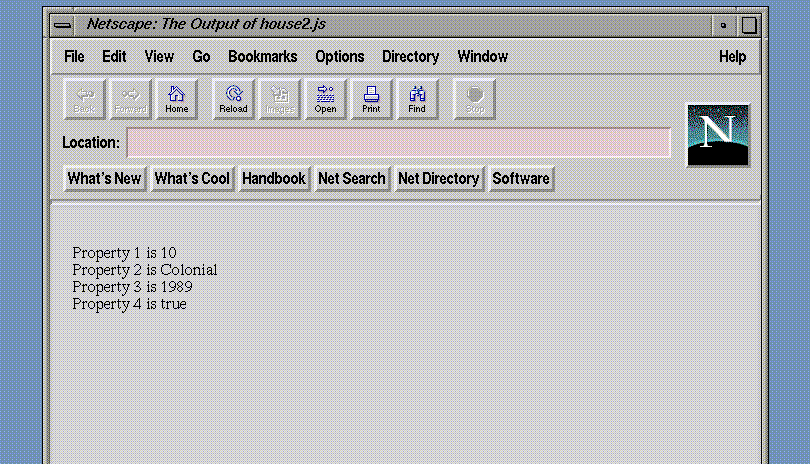Click the Images toolbar icon
This screenshot has width=810, height=464.
279,99
